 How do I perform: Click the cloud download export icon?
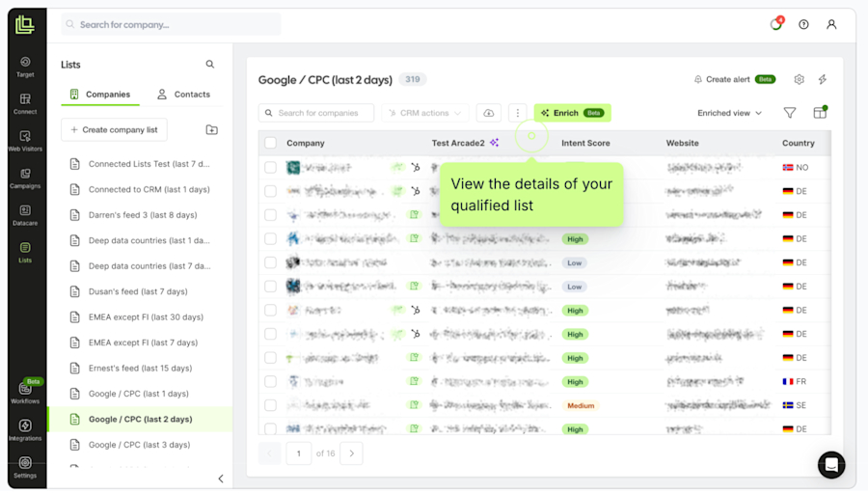[489, 113]
